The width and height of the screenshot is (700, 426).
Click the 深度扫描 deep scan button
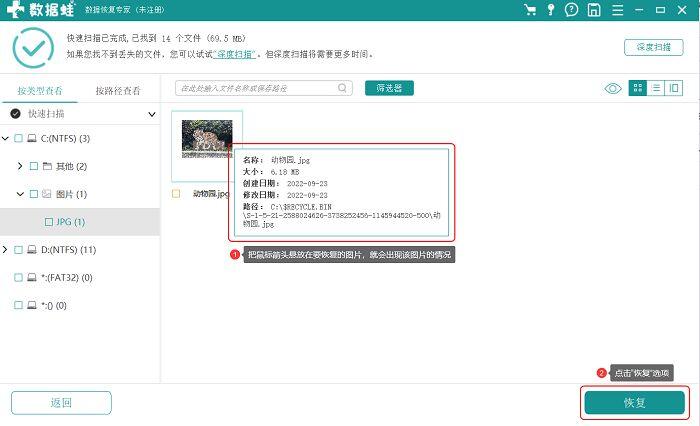pos(654,47)
